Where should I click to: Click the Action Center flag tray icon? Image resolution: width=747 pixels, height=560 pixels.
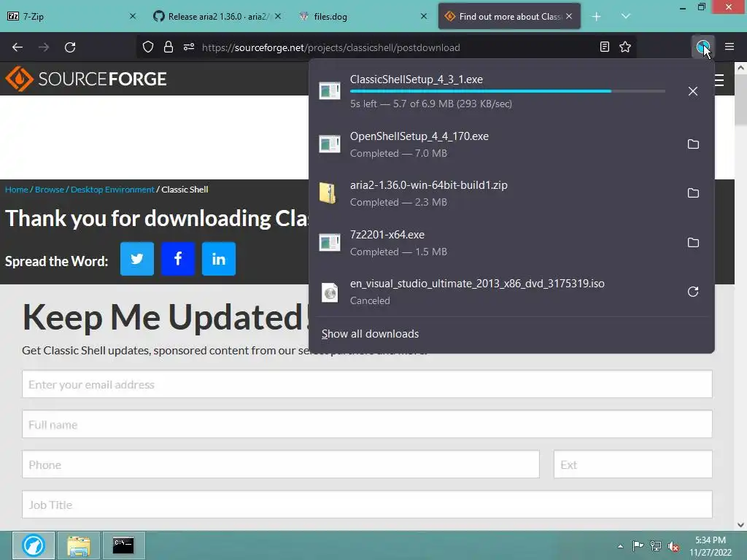pos(638,546)
